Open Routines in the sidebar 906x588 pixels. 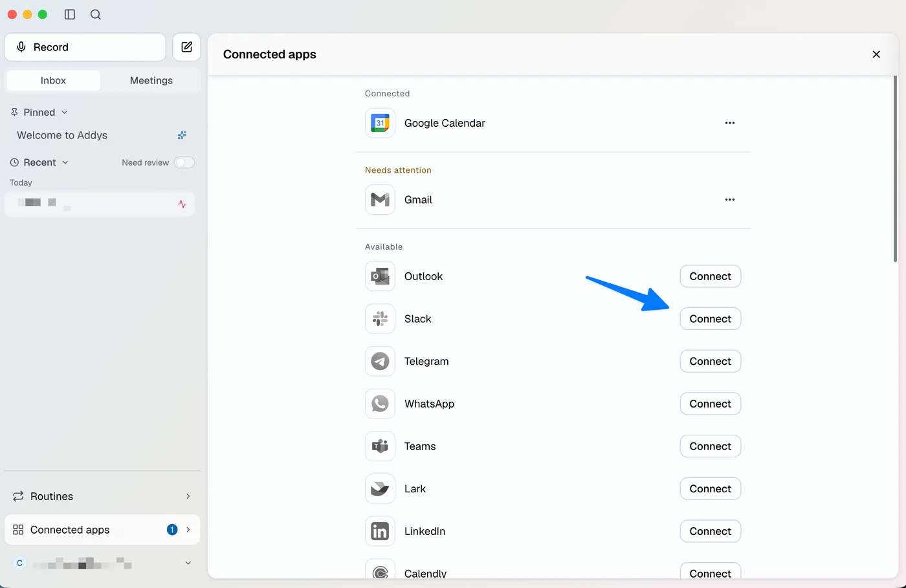(x=102, y=496)
